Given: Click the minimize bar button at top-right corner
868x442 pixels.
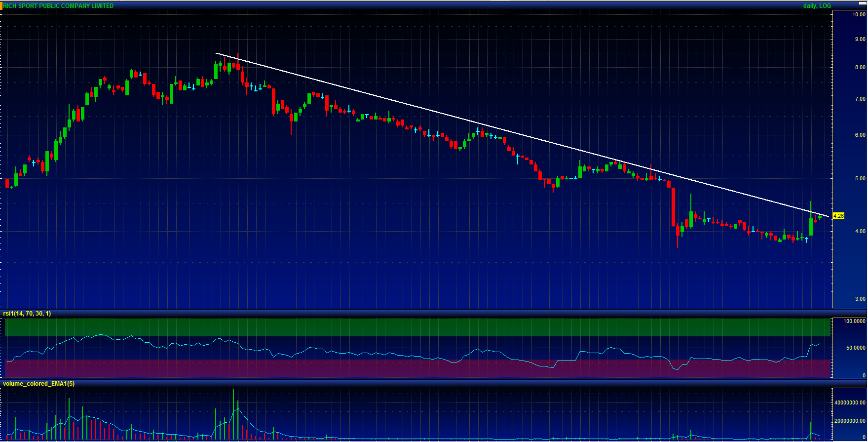Looking at the screenshot, I should (862, 3).
